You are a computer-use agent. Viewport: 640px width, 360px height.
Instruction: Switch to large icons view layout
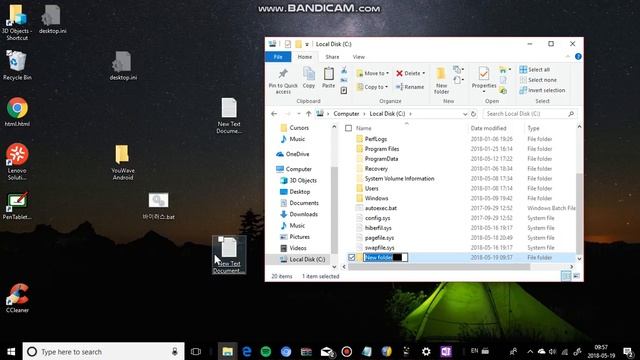[x=576, y=276]
